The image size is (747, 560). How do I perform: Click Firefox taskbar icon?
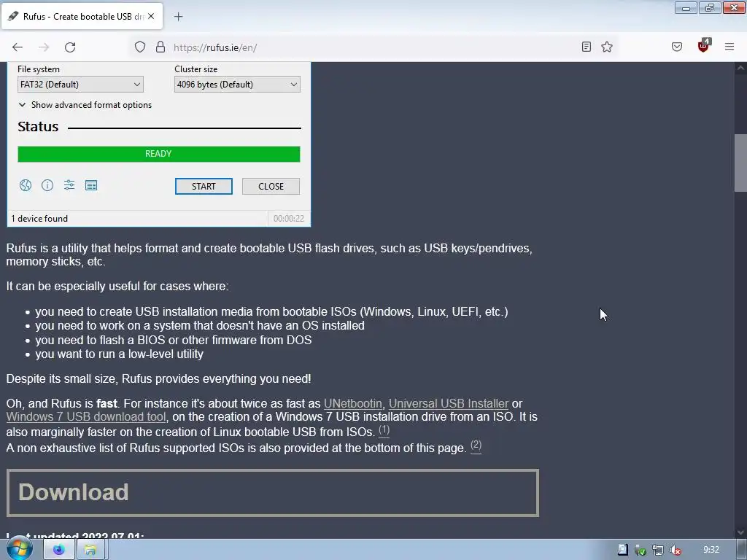pyautogui.click(x=58, y=550)
